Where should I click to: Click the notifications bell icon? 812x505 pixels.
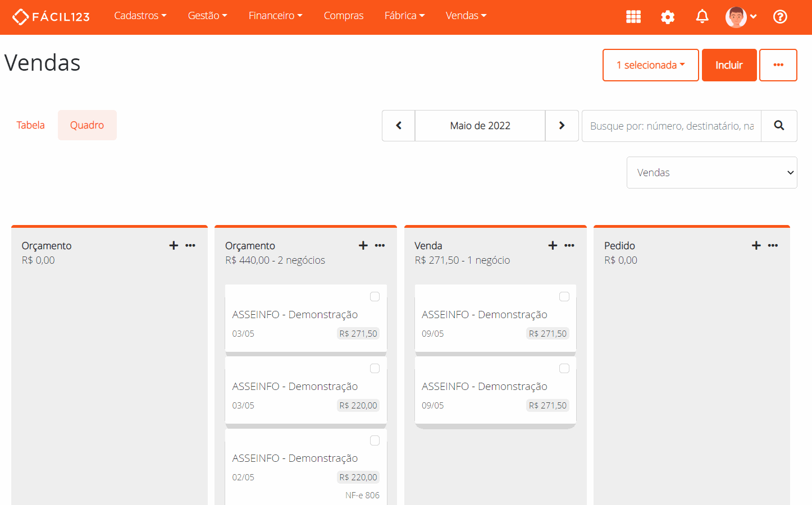click(702, 17)
